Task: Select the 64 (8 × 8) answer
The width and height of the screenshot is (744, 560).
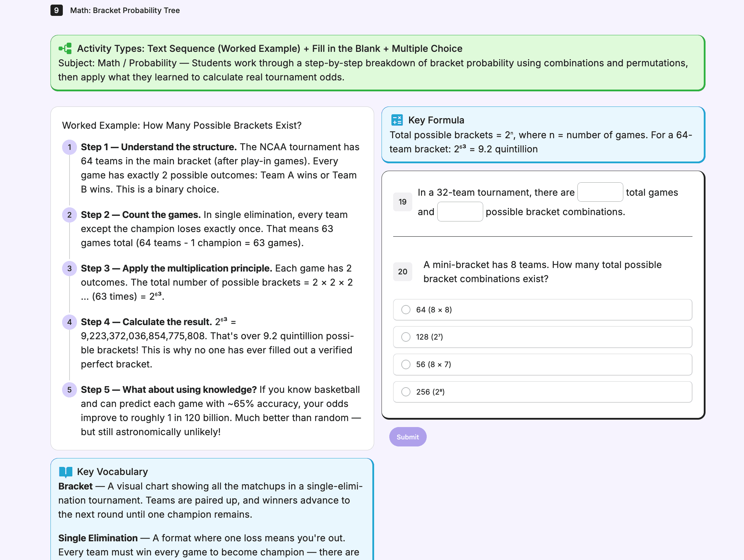Action: click(x=406, y=310)
